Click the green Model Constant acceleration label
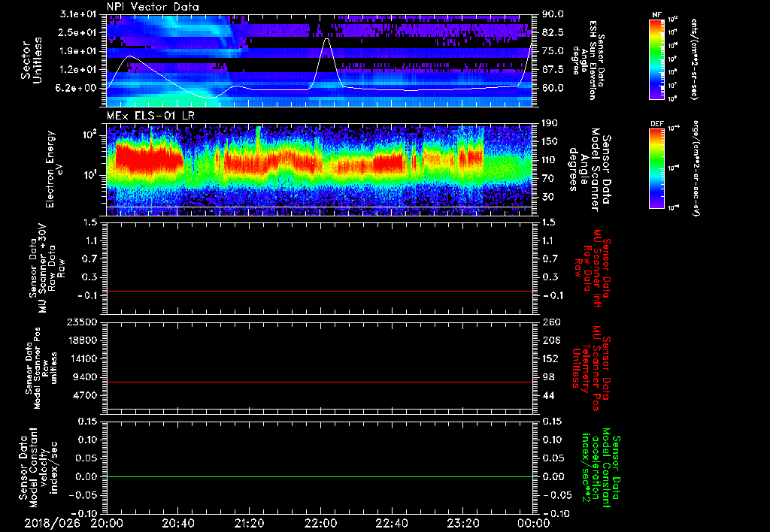 601,469
